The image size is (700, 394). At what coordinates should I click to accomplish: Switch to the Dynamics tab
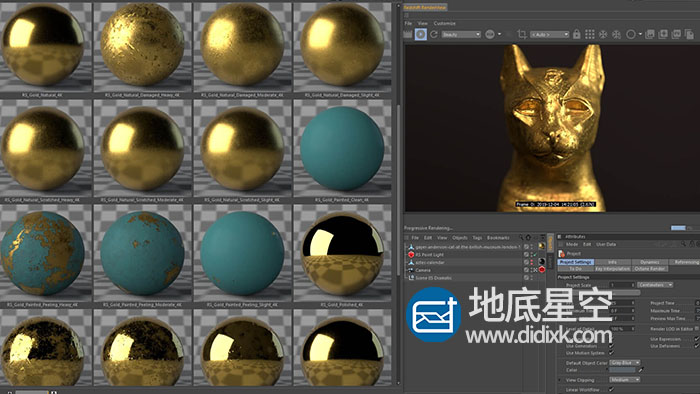point(650,262)
